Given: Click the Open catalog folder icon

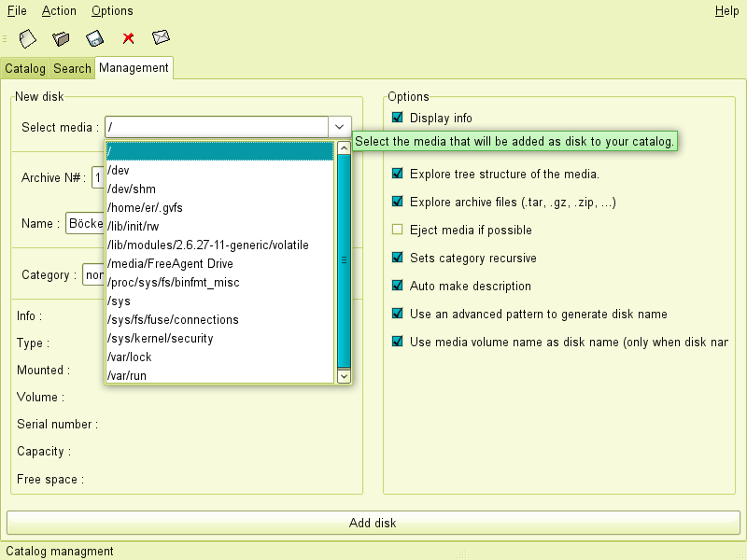Looking at the screenshot, I should pos(61,38).
